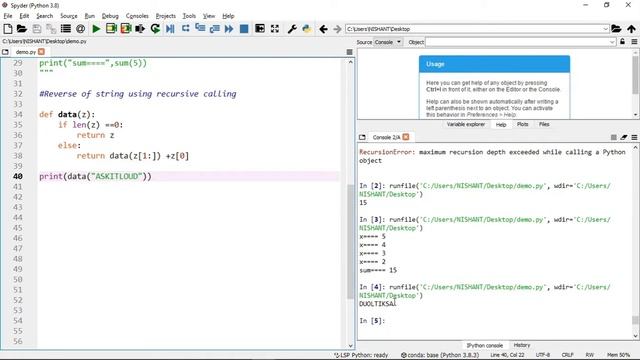
Task: Open PYTHONPATH manager icon
Action: 307,29
